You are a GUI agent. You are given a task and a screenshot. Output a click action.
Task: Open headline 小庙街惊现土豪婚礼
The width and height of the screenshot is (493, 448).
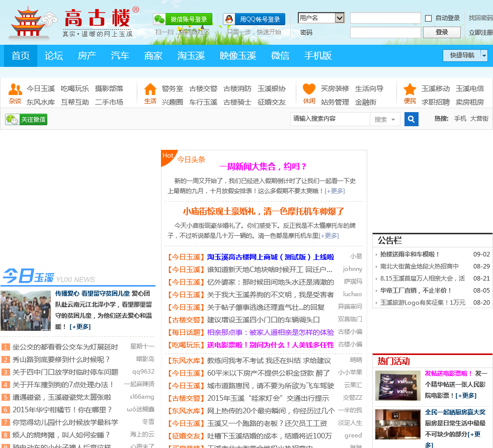click(264, 212)
